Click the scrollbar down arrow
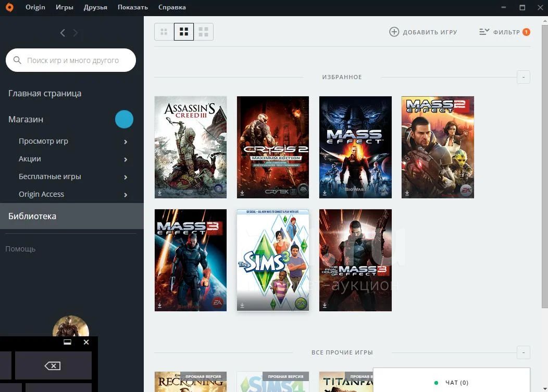548x392 pixels. click(544, 388)
